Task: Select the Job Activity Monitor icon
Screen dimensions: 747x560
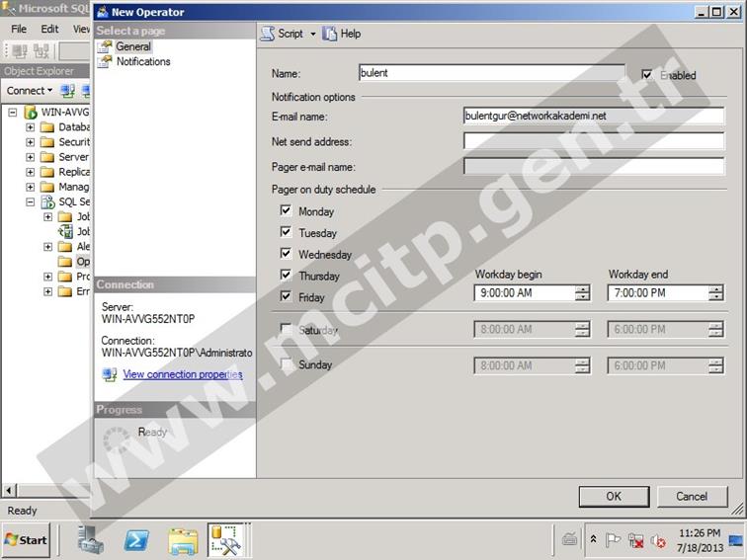Action: (65, 231)
